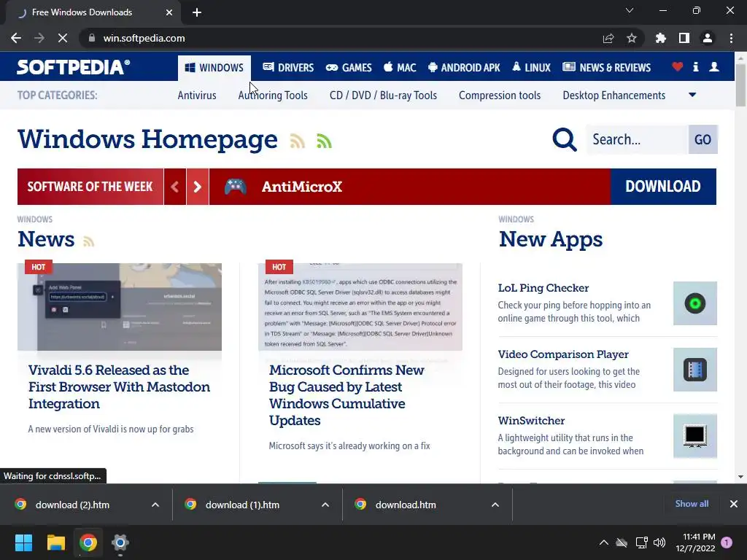Open the Android APK section
Viewport: 747px width, 560px height.
(464, 68)
